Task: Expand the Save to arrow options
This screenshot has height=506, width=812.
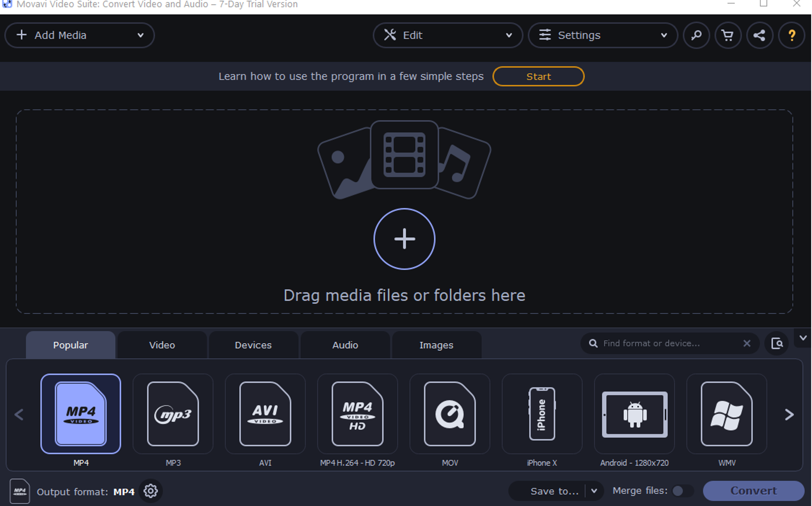Action: [594, 491]
